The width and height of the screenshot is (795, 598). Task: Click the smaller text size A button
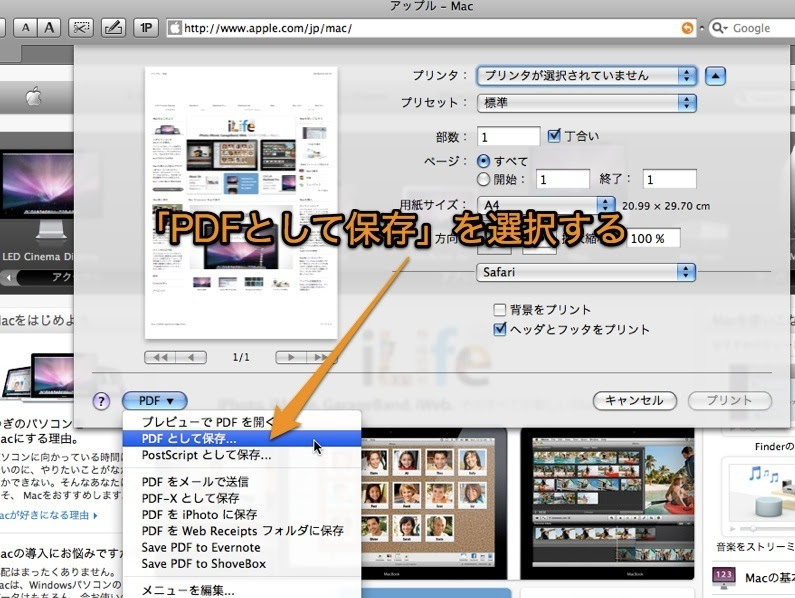coord(25,27)
